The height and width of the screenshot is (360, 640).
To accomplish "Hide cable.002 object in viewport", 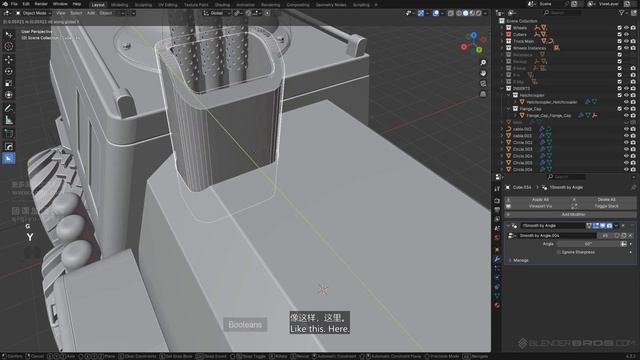I will [627, 129].
